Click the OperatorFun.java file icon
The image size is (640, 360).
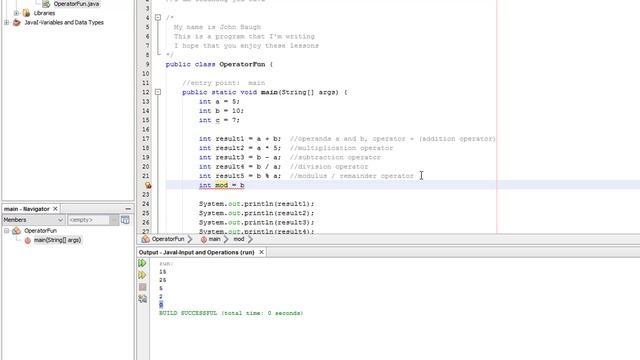pos(46,4)
